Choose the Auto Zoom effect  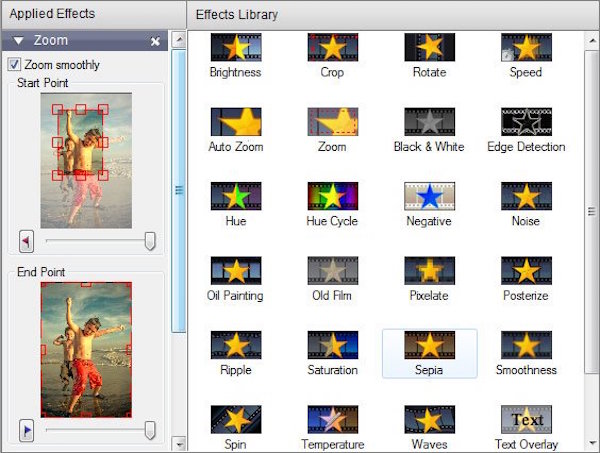235,122
